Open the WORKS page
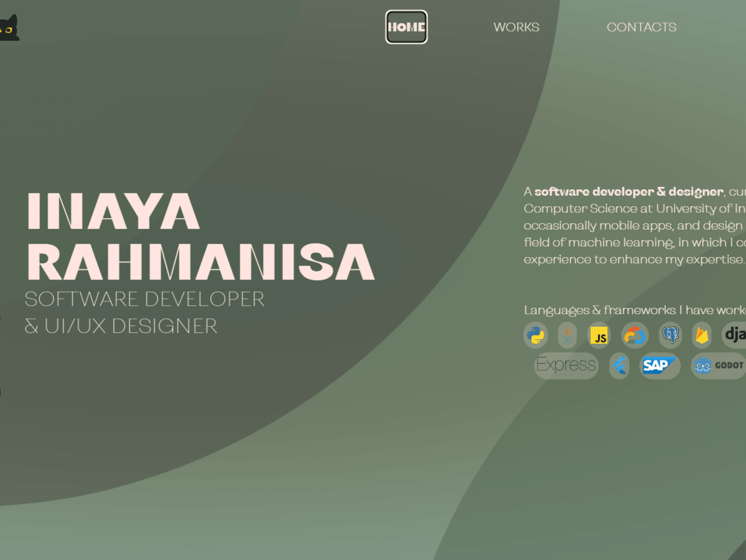 [x=516, y=27]
